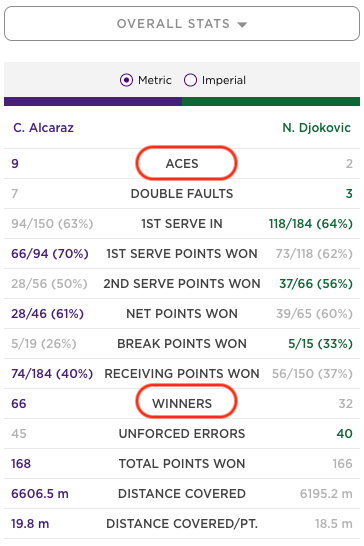
Task: Open the Overall Stats dropdown
Action: click(x=182, y=24)
